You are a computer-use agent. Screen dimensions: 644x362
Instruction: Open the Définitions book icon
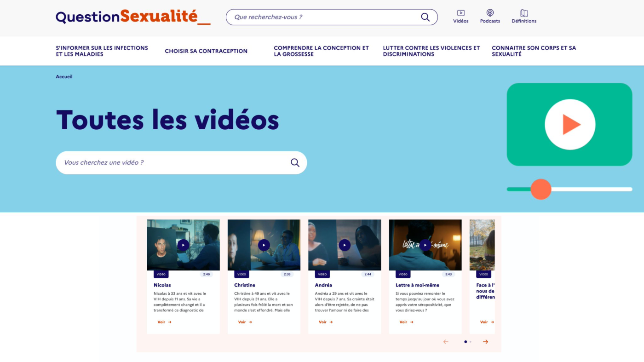coord(524,13)
